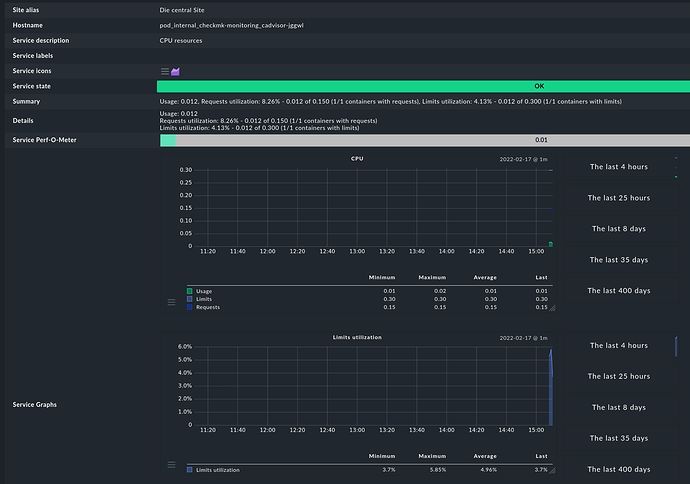The width and height of the screenshot is (690, 484).
Task: Click the Limits legend color box
Action: (190, 299)
